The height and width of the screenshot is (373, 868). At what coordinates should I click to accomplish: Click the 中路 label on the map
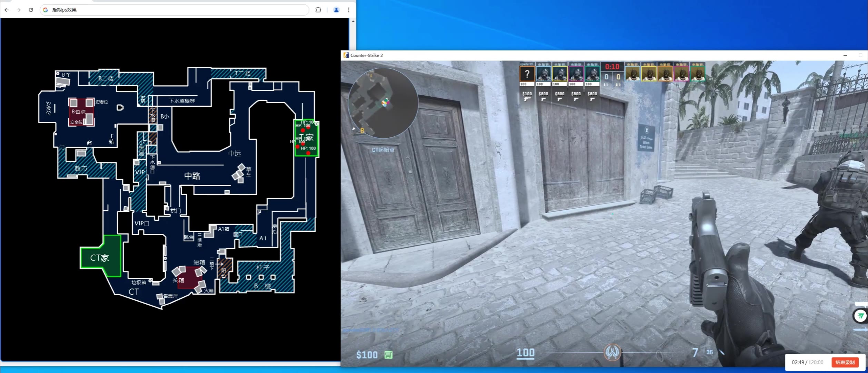pyautogui.click(x=192, y=176)
